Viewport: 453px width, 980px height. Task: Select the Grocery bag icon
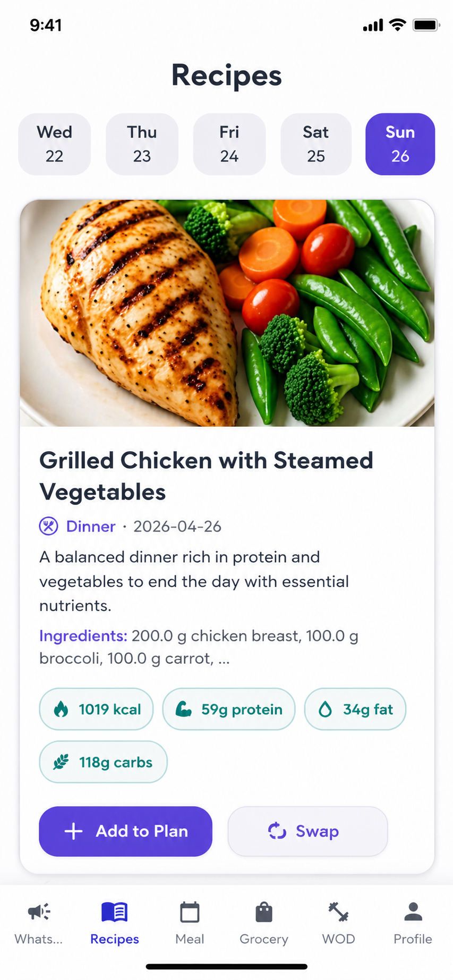pyautogui.click(x=263, y=911)
